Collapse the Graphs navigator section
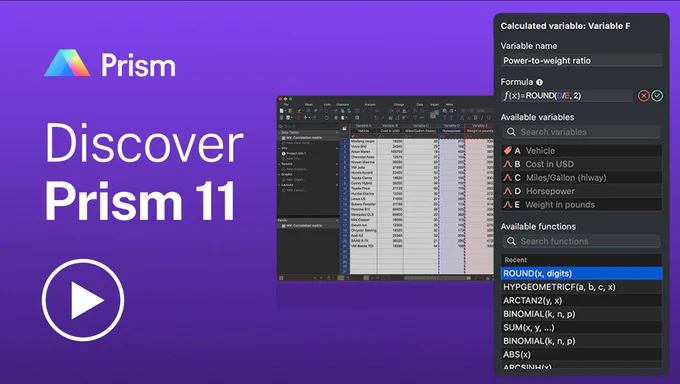 [x=279, y=174]
